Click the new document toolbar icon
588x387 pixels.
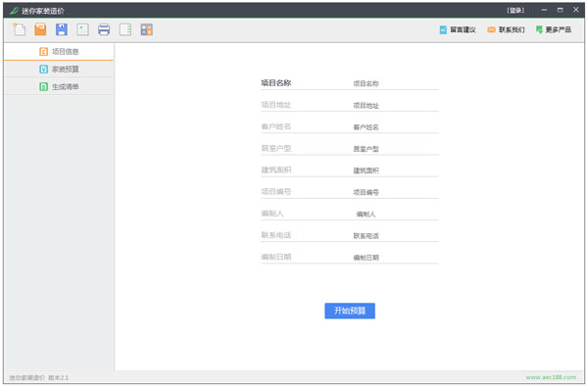click(20, 29)
